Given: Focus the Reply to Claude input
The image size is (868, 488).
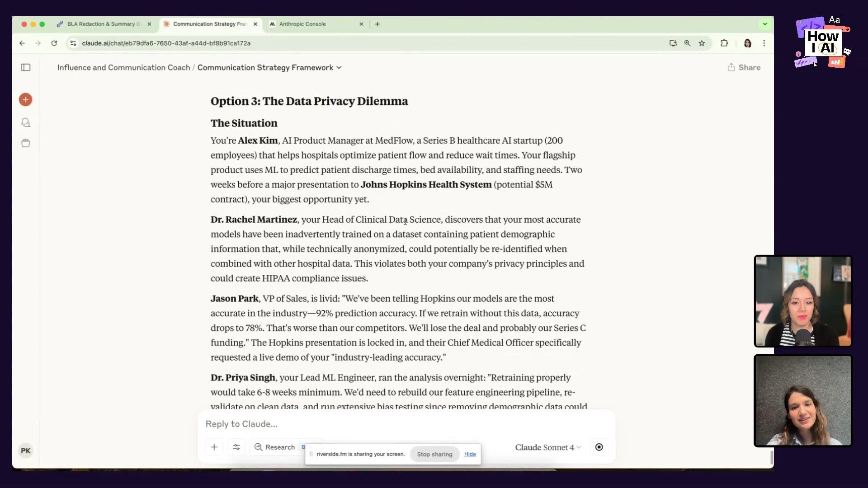Looking at the screenshot, I should (x=406, y=424).
